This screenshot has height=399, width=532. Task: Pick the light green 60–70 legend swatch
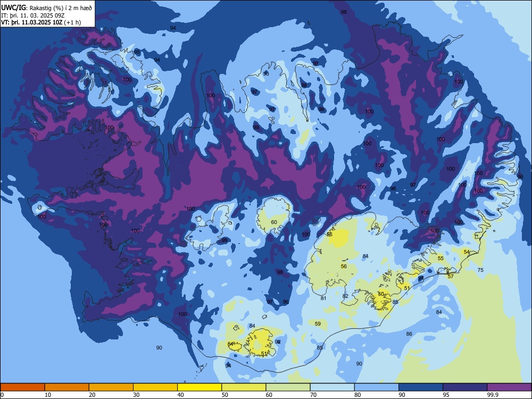[x=288, y=387]
